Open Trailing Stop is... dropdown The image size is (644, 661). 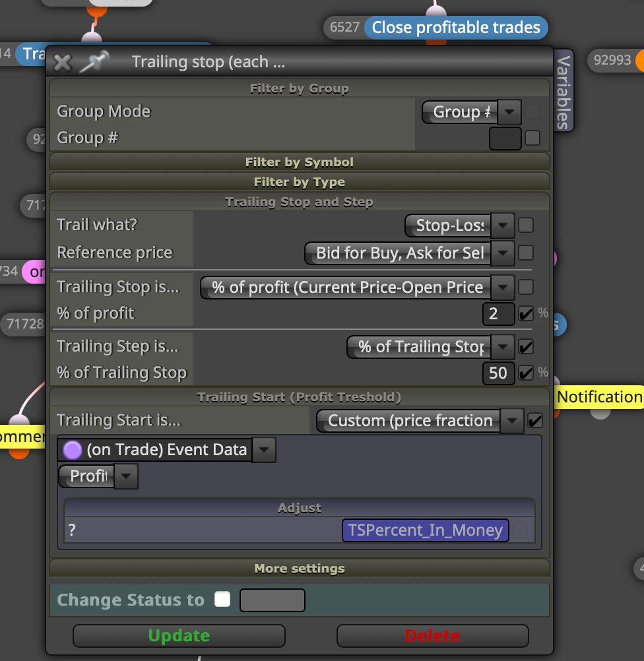(x=357, y=288)
